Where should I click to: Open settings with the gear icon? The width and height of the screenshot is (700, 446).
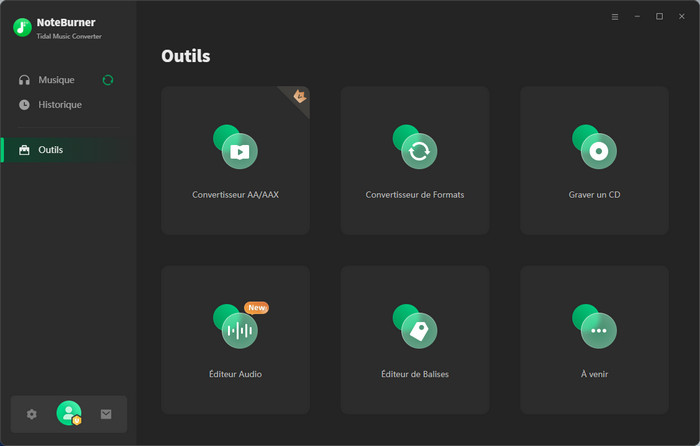[32, 414]
